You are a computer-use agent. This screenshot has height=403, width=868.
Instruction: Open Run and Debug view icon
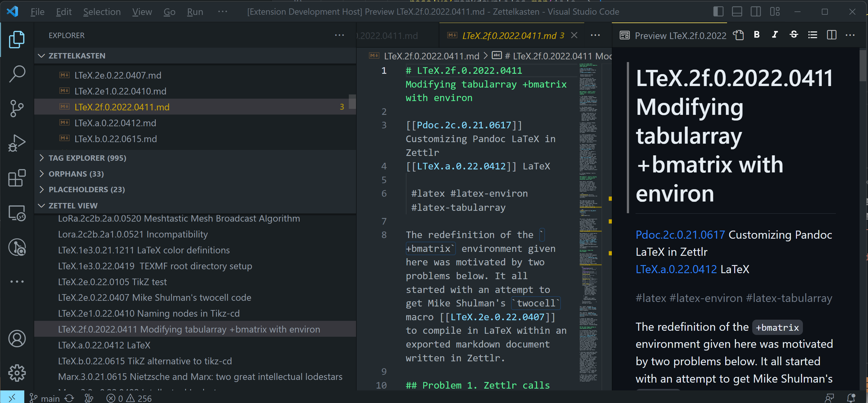(17, 143)
